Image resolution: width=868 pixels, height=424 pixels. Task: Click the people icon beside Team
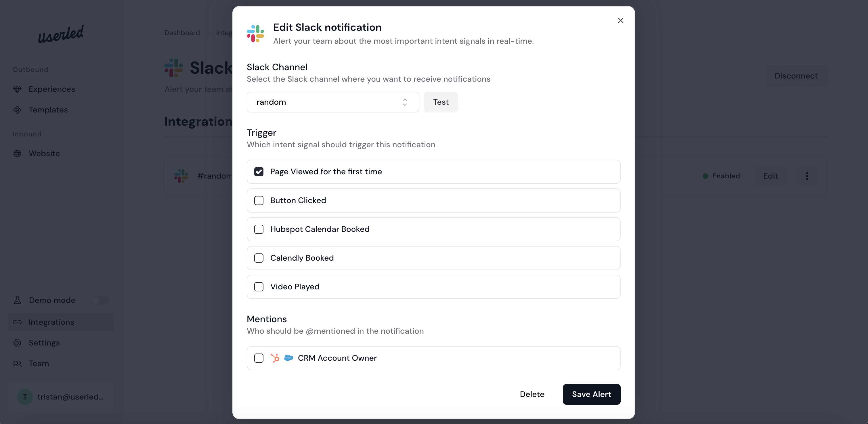coord(17,364)
